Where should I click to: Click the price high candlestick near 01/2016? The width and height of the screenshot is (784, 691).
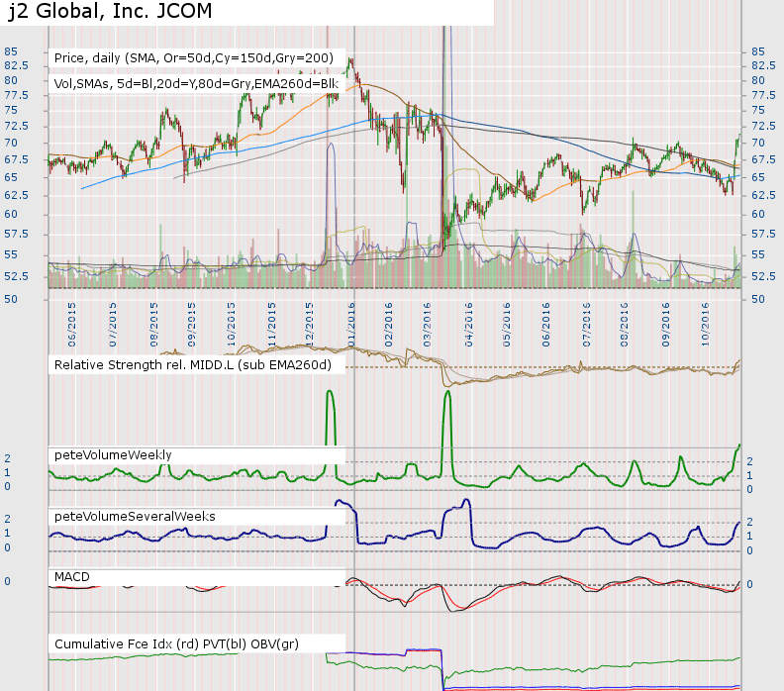pyautogui.click(x=351, y=62)
